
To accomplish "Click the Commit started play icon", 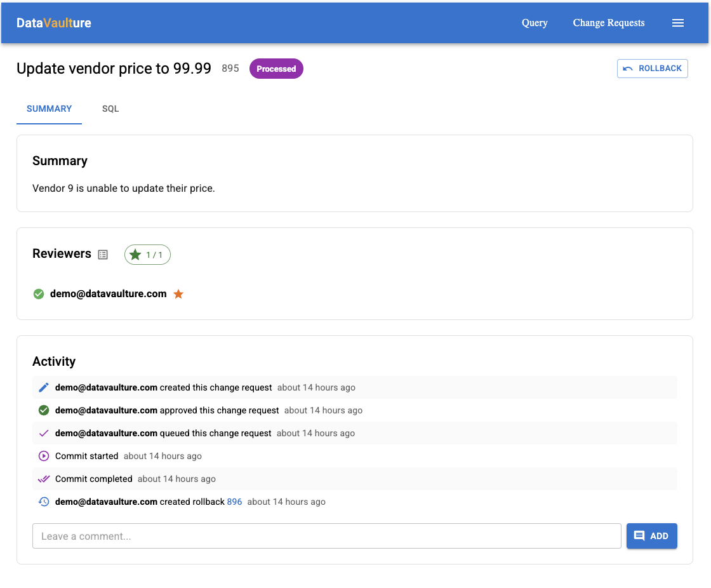I will click(x=43, y=456).
